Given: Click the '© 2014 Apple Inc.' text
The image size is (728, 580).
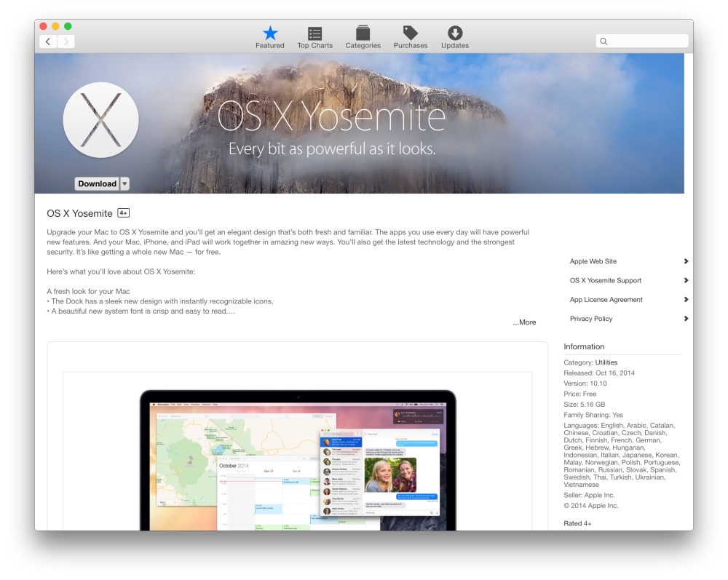Looking at the screenshot, I should pos(591,506).
